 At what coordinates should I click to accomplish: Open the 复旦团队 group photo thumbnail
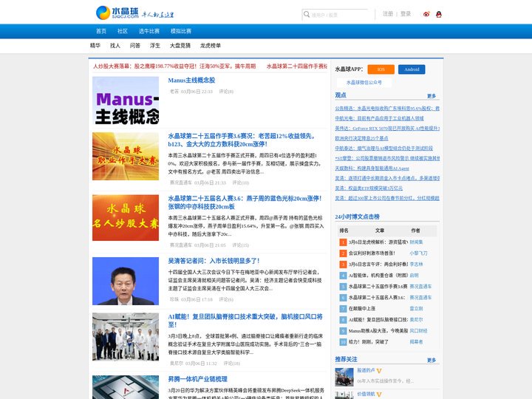(x=126, y=337)
